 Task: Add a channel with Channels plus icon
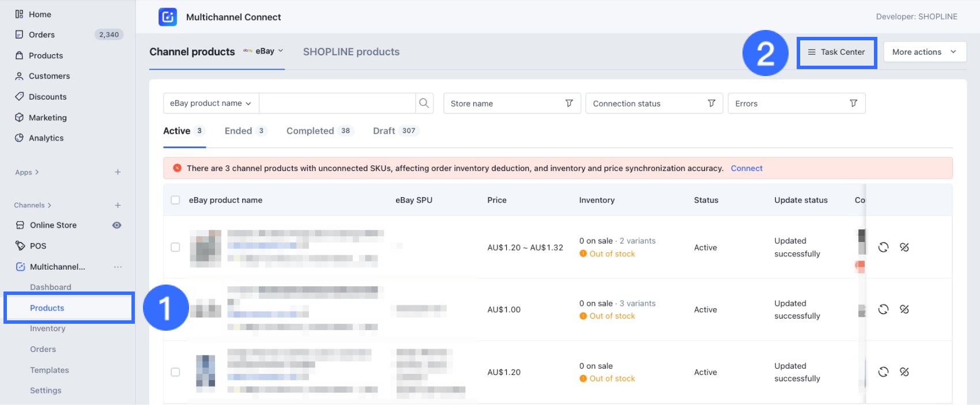click(x=118, y=205)
